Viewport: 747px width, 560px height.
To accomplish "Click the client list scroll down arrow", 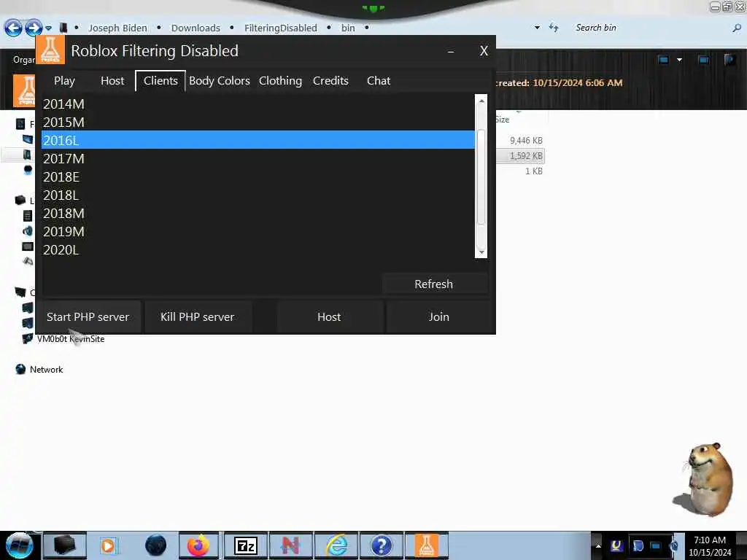I will click(481, 252).
